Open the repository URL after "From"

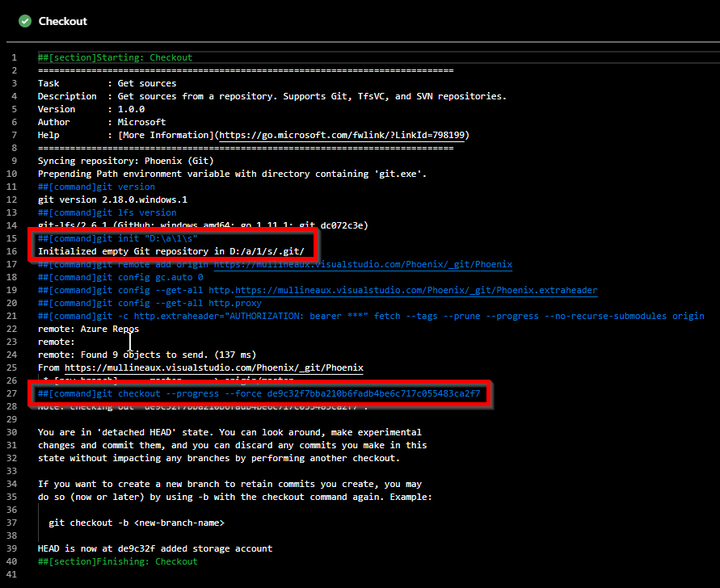click(213, 367)
